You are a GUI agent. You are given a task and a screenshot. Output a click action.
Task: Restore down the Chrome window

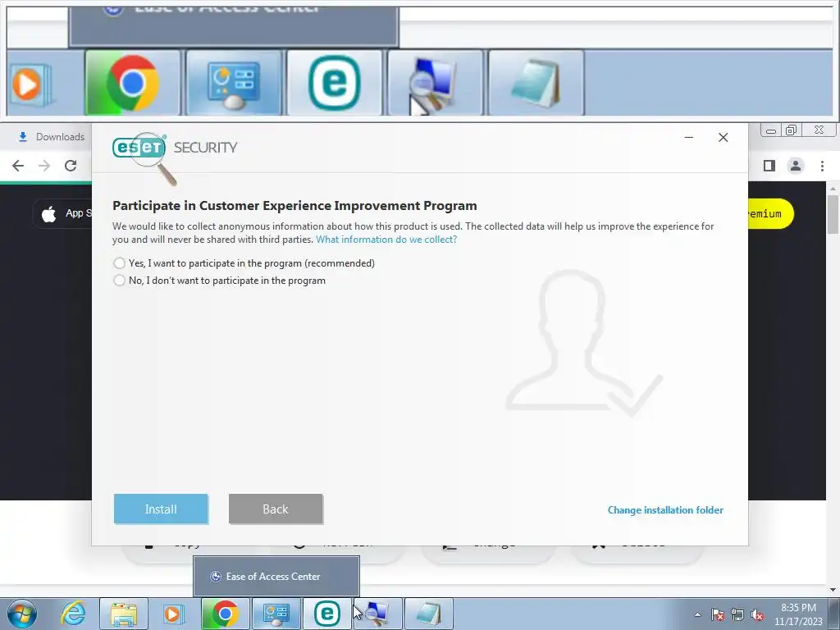pos(792,130)
